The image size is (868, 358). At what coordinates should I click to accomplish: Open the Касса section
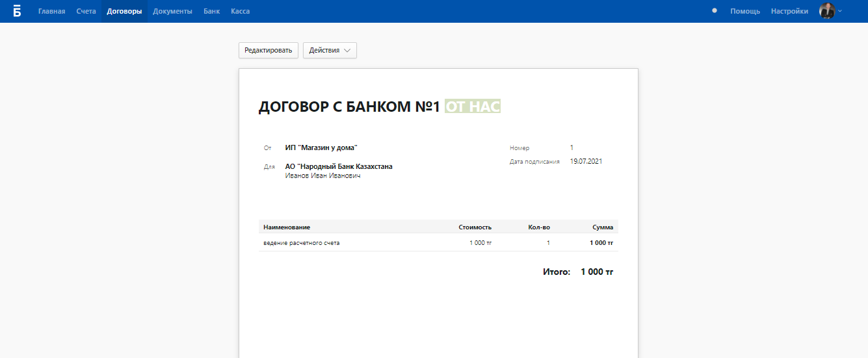[240, 11]
